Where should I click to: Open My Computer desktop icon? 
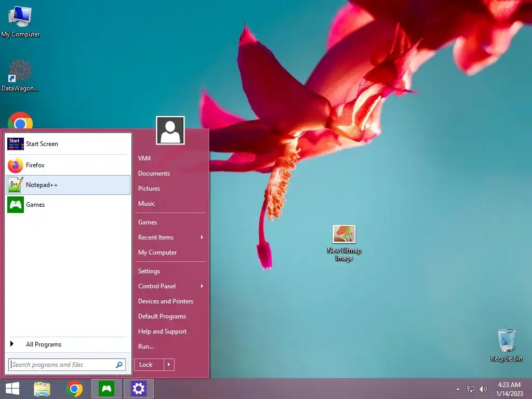20,22
